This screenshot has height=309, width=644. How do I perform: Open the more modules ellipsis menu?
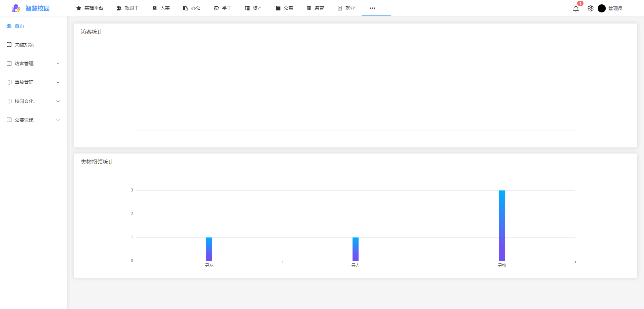[x=372, y=8]
